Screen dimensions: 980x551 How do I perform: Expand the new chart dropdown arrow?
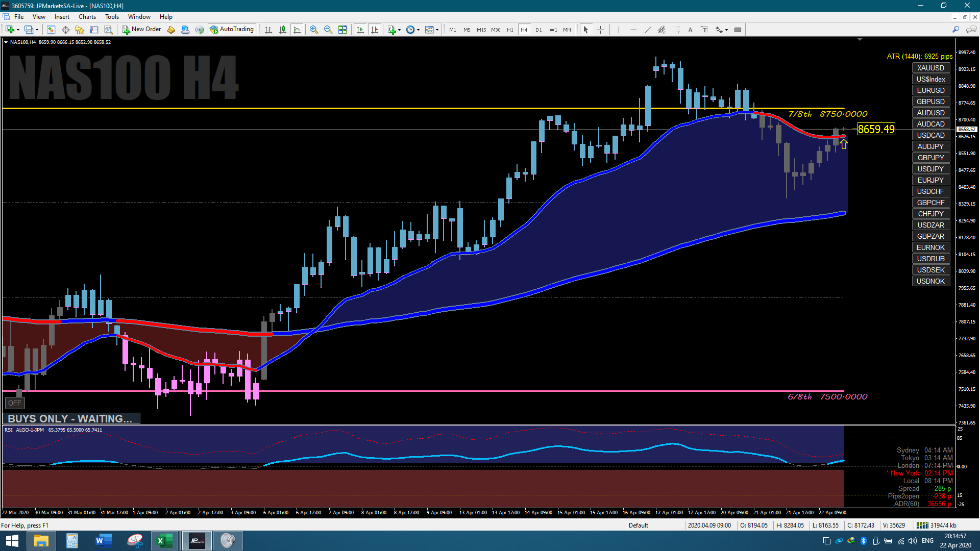pyautogui.click(x=18, y=30)
